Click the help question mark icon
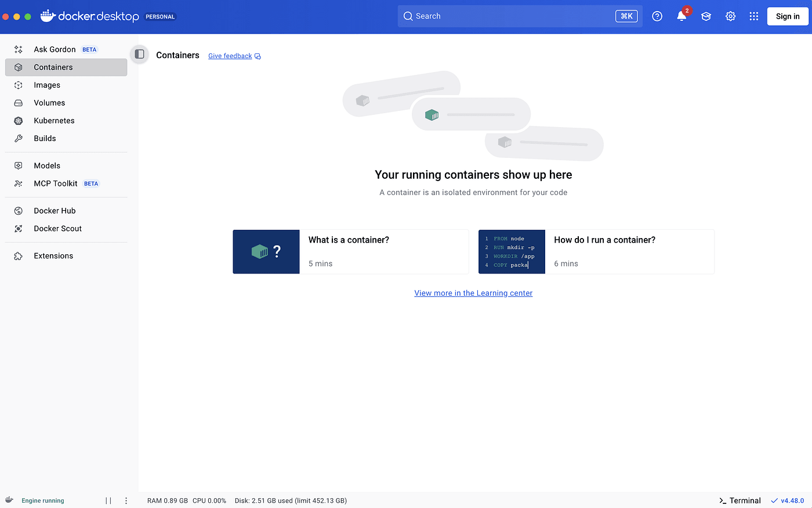The width and height of the screenshot is (812, 508). [657, 16]
